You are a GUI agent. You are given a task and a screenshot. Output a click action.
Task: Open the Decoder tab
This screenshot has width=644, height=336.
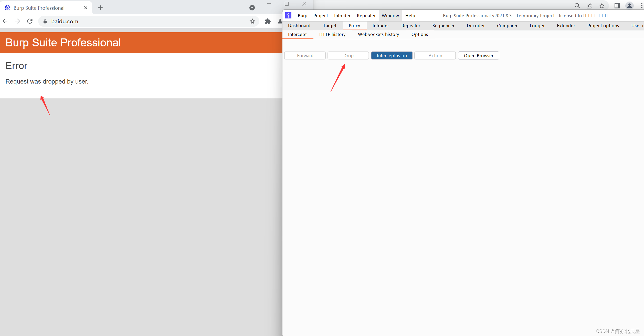point(476,26)
